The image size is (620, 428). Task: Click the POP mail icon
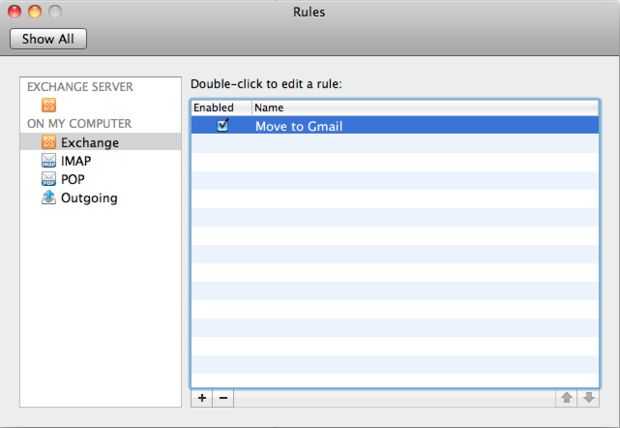pos(49,179)
